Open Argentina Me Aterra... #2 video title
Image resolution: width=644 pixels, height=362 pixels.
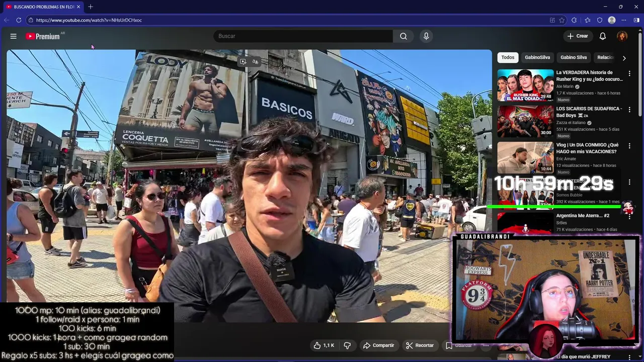tap(583, 216)
